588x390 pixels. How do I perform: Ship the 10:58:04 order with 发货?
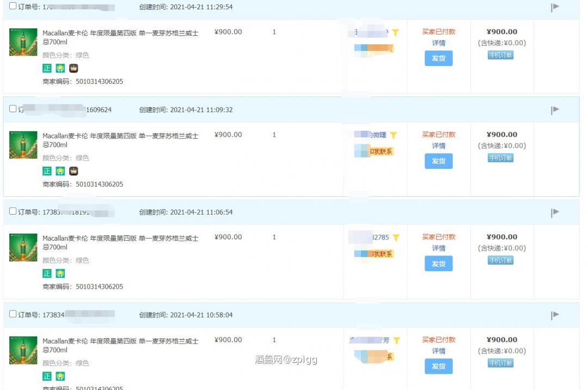tap(438, 366)
